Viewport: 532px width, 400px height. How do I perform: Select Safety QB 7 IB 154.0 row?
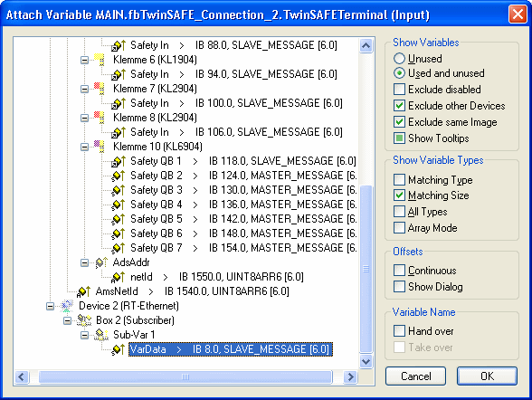tap(243, 248)
